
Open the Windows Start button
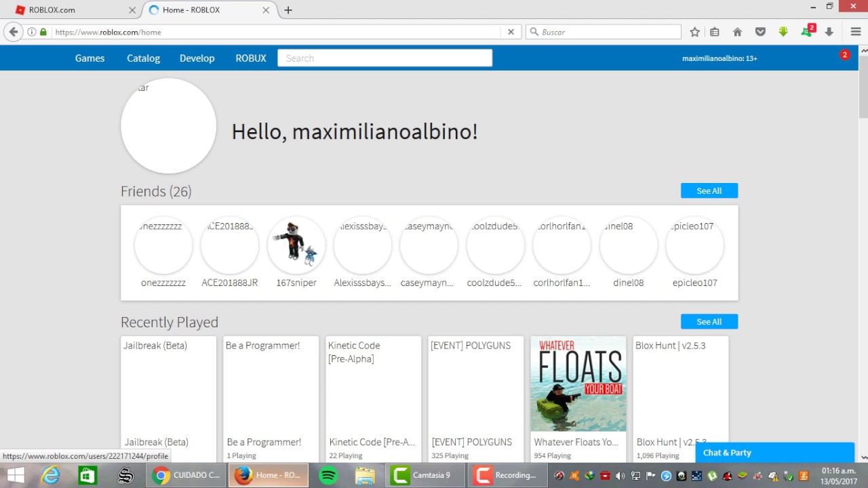pos(15,475)
